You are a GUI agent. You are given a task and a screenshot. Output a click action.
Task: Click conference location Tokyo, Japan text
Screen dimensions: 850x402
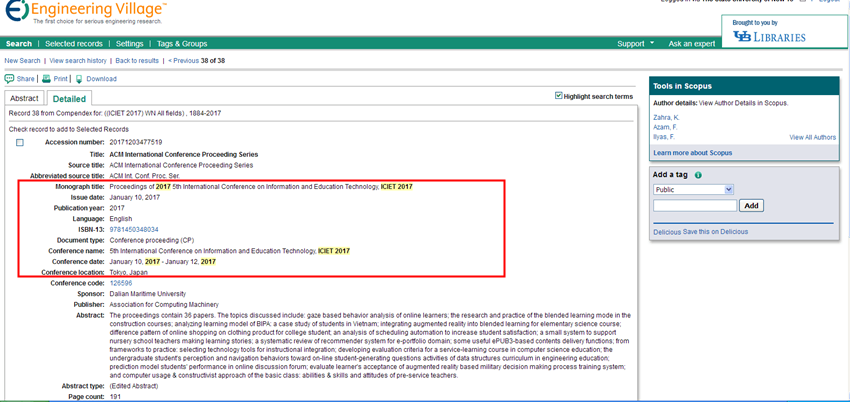pos(128,273)
